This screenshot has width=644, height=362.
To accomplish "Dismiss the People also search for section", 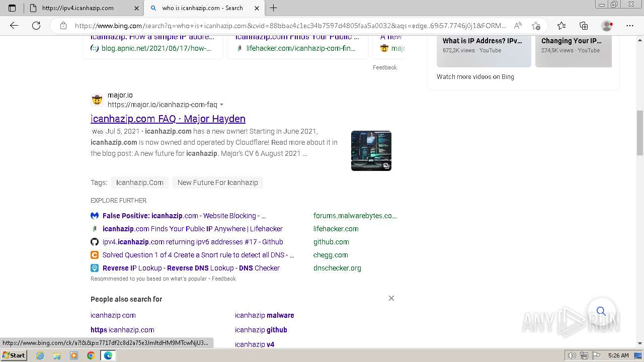I will (x=391, y=298).
